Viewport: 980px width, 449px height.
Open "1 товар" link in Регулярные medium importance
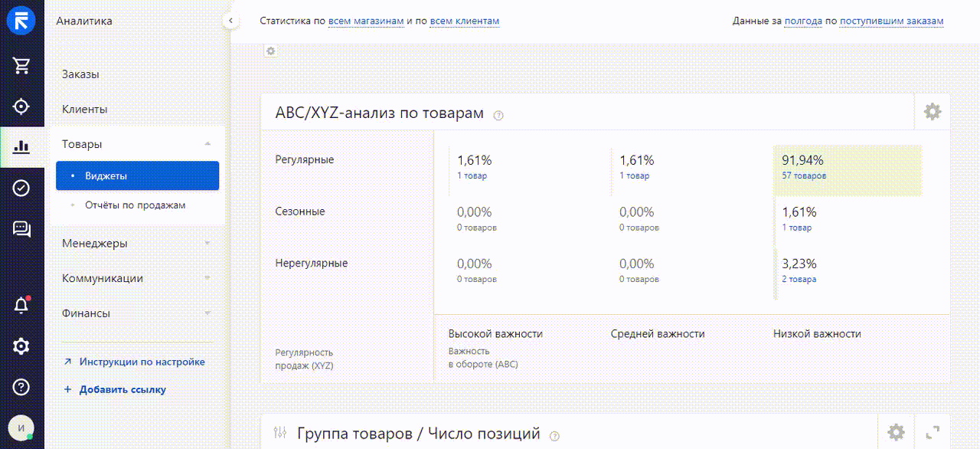click(634, 175)
